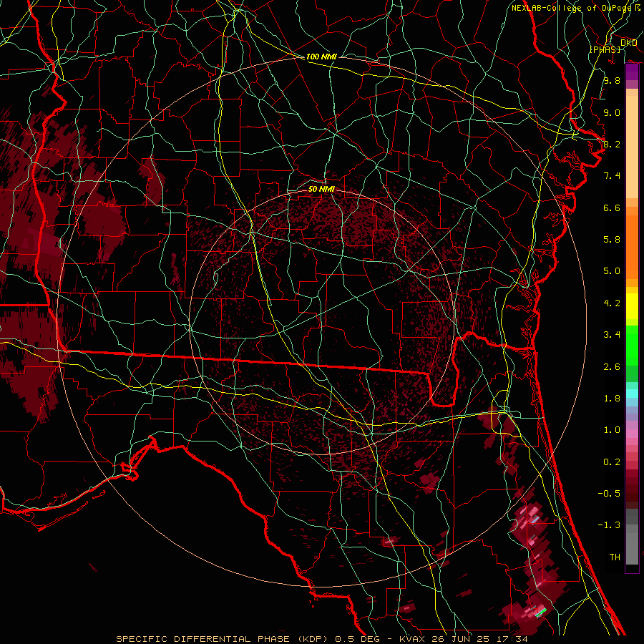
Task: Click the (KDP) text in the caption
Action: [x=313, y=639]
